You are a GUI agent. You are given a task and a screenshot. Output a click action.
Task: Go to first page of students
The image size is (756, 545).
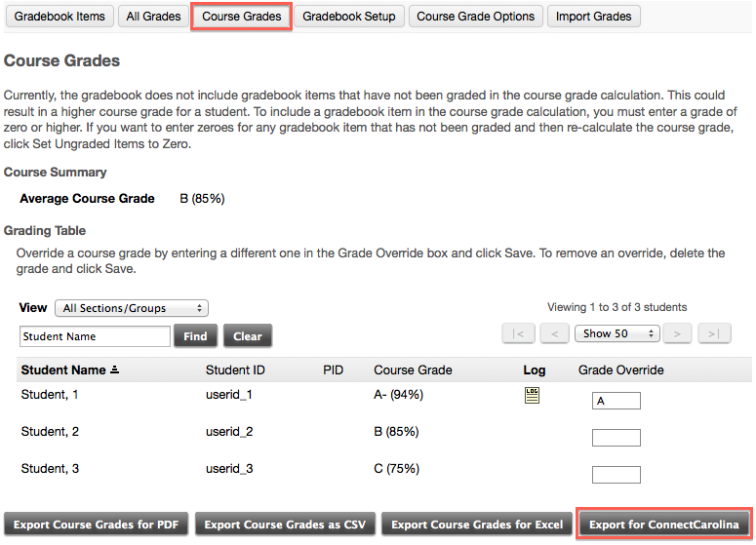518,333
